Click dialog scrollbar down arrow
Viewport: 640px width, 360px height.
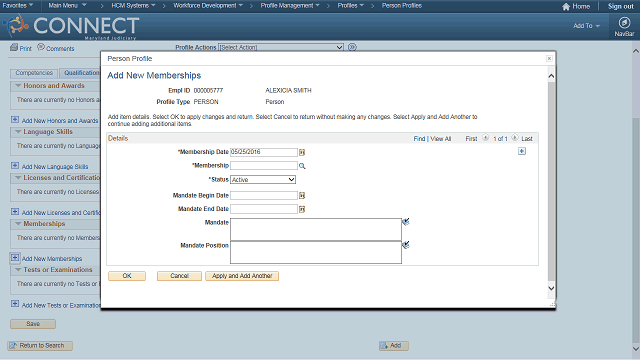pyautogui.click(x=551, y=288)
